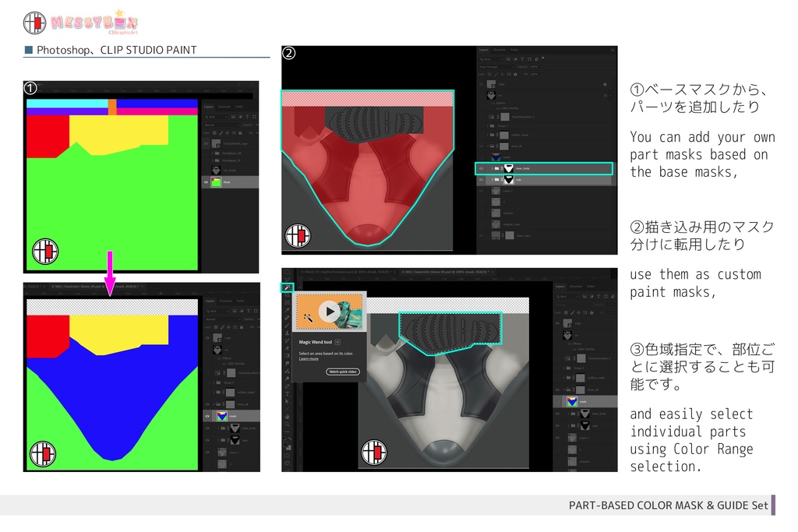Expand PartsName_EN group in green mask screenshot

click(x=213, y=153)
